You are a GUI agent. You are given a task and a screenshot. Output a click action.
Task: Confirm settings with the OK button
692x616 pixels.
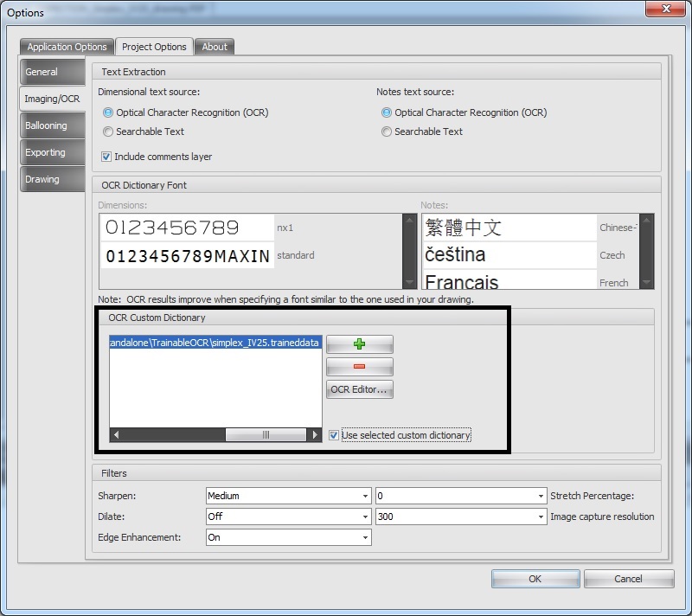point(535,579)
